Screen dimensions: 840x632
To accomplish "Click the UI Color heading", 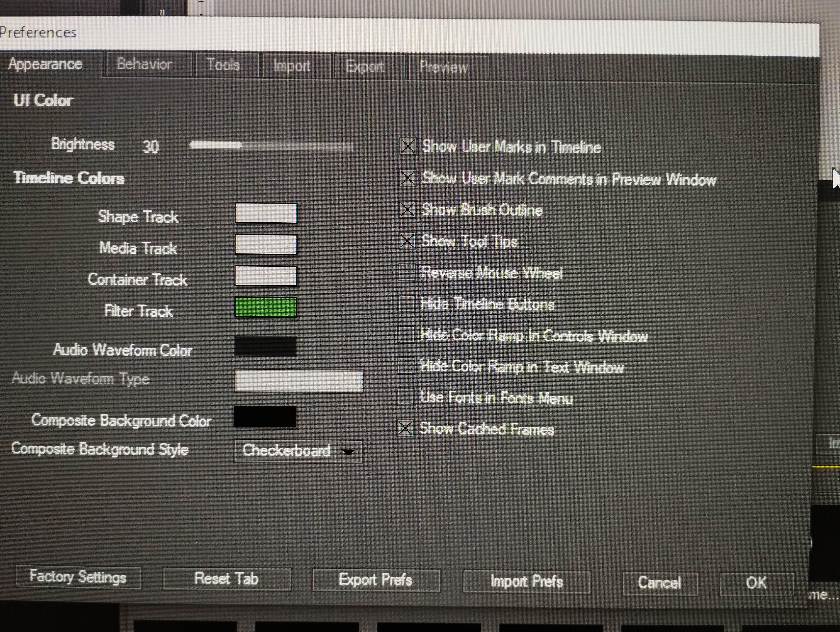I will point(43,101).
